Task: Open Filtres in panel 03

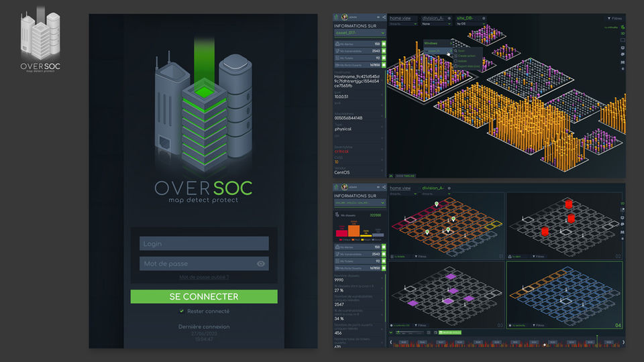Action: point(421,325)
